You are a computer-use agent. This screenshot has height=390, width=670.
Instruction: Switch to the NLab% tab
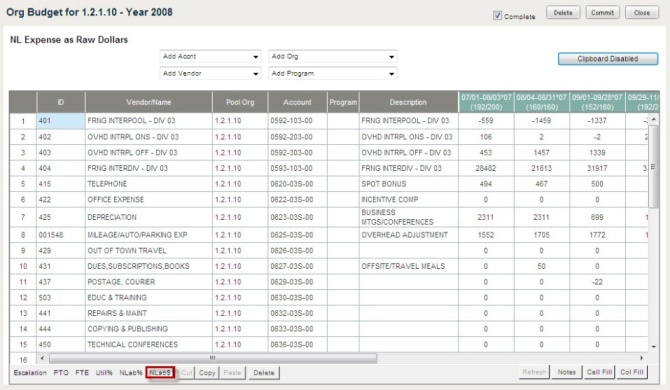[130, 372]
